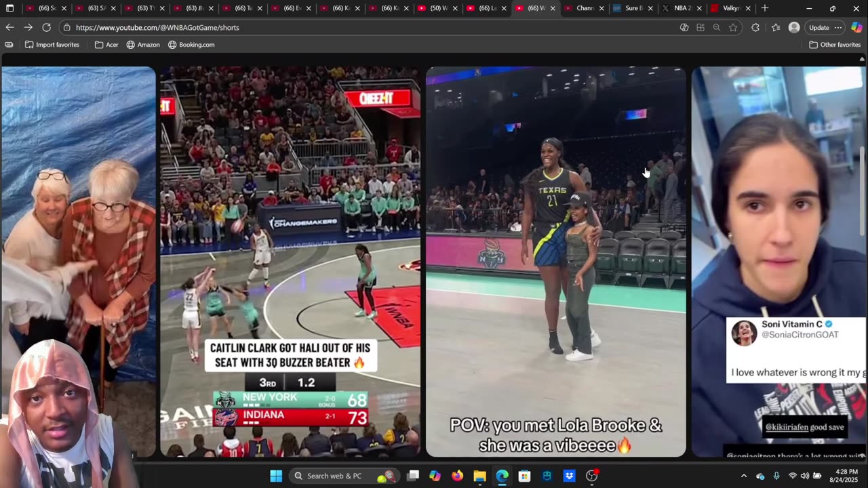Screen dimensions: 868x488
Task: Close the Valkyrie tab
Action: click(x=748, y=8)
